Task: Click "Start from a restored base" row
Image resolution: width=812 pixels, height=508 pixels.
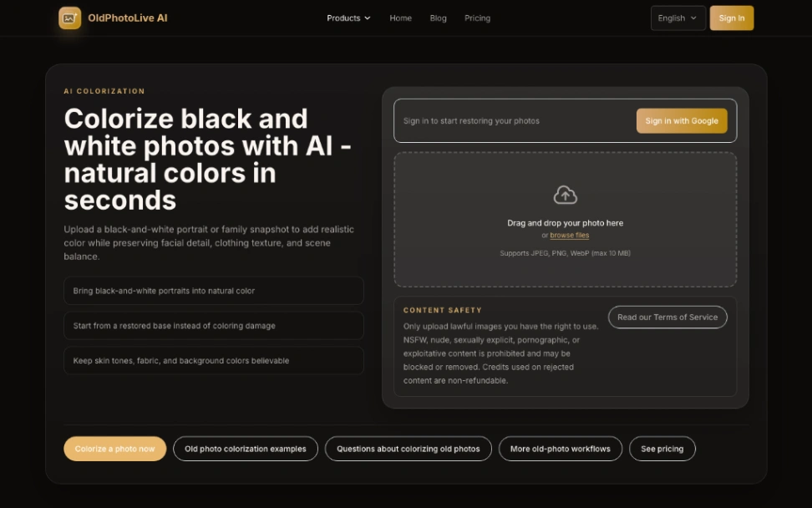Action: [213, 326]
